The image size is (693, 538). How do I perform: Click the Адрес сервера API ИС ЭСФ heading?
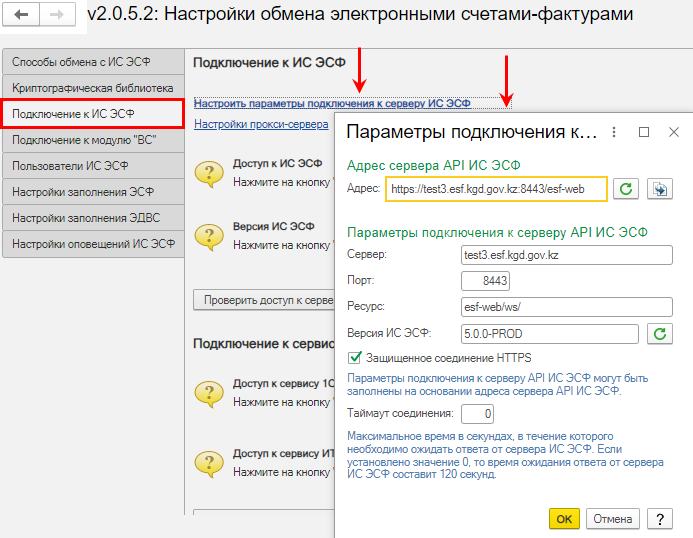(x=434, y=165)
